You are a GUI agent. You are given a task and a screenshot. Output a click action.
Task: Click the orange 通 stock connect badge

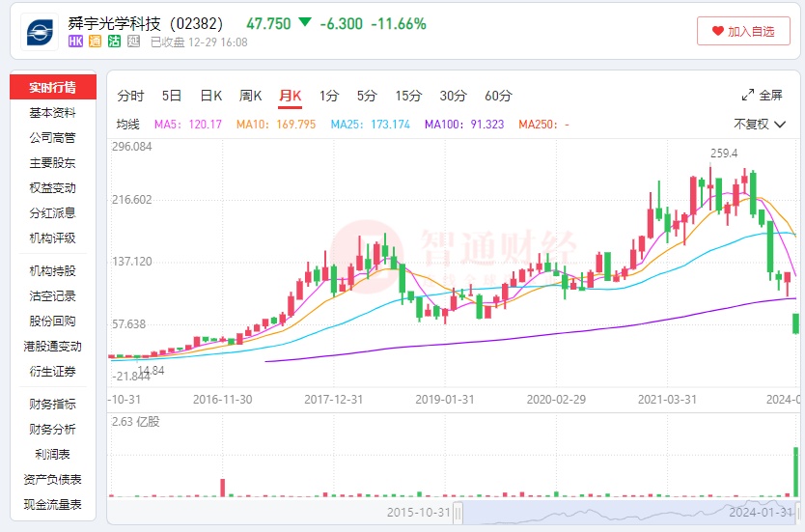click(95, 42)
